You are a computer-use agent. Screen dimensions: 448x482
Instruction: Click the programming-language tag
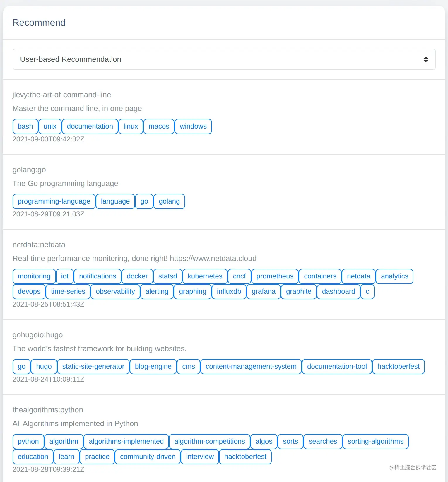(x=54, y=201)
